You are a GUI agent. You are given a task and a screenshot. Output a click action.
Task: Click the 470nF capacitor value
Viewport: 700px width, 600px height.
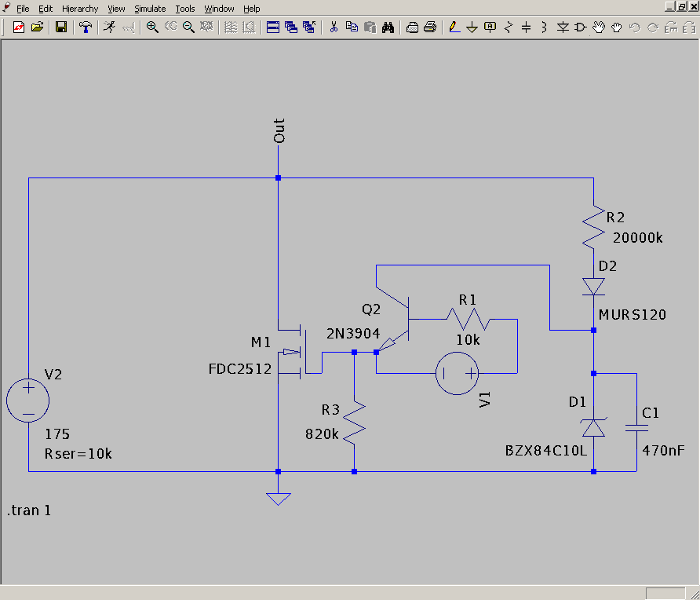click(663, 451)
